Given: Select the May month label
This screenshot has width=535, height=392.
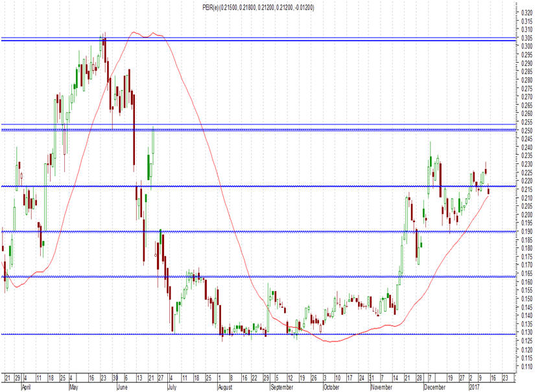Looking at the screenshot, I should [x=73, y=387].
